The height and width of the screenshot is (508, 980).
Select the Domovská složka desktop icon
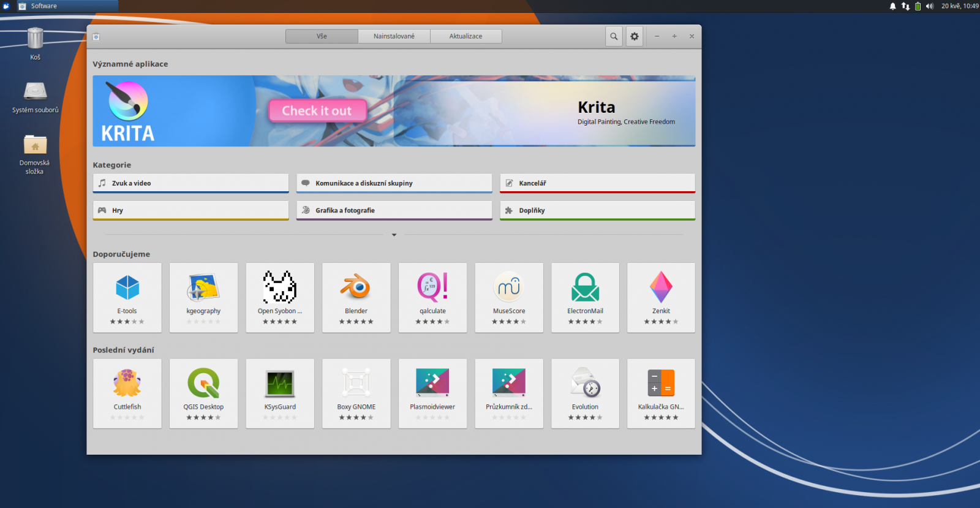coord(35,154)
